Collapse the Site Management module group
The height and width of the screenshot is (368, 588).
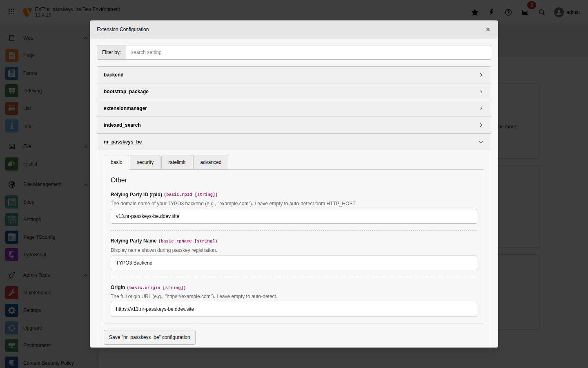(x=86, y=185)
